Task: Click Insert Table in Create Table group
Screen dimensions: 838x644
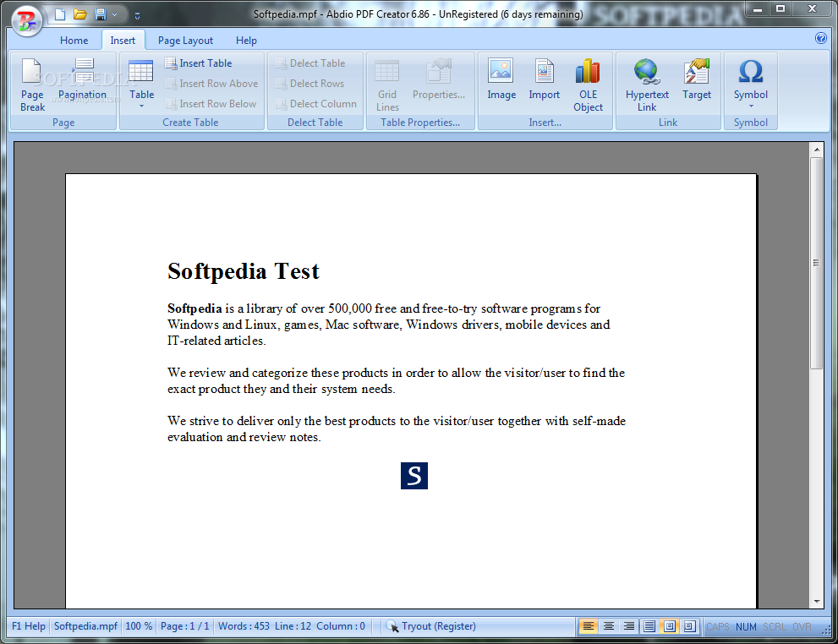Action: click(x=198, y=63)
